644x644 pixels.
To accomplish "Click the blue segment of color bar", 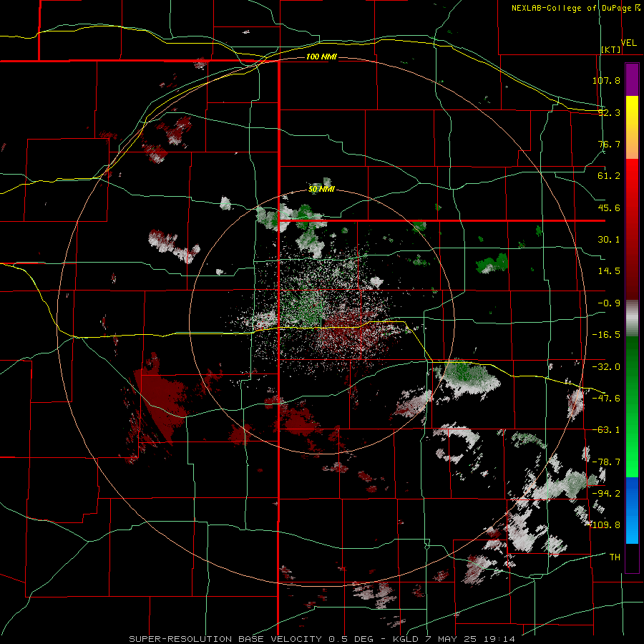I will (632, 510).
